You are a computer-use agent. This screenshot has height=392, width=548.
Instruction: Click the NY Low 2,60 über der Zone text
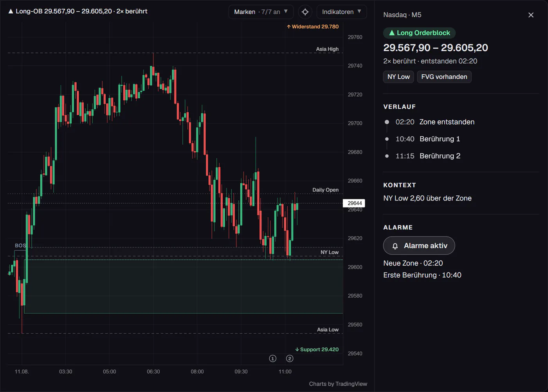click(x=427, y=198)
